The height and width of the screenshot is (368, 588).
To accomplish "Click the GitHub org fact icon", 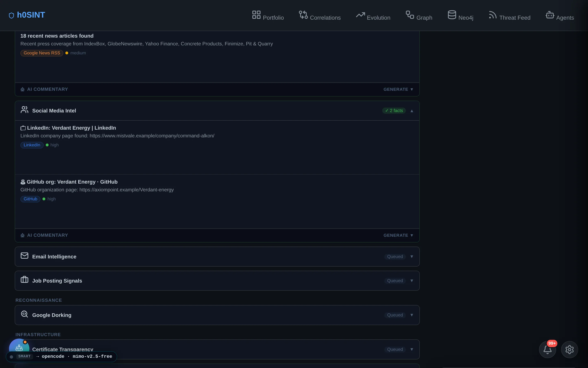I will point(23,182).
